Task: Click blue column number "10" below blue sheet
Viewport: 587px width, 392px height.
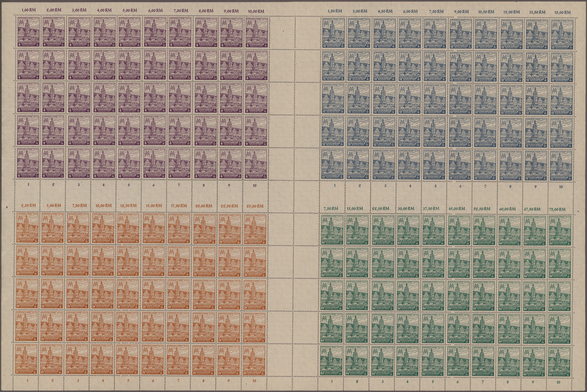Action: 561,187
